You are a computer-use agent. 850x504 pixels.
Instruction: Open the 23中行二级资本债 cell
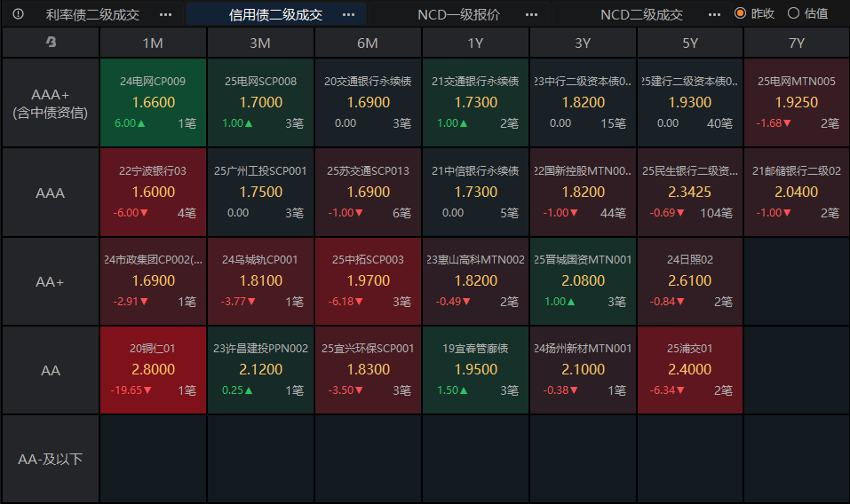click(583, 103)
